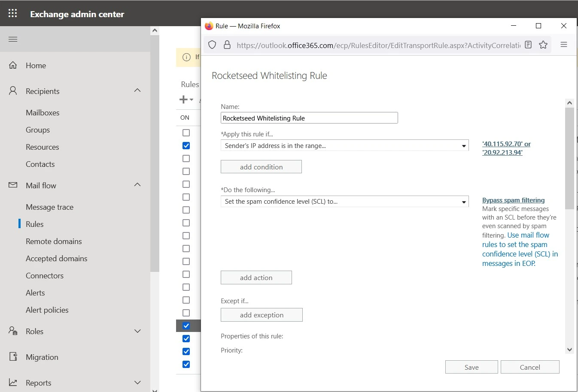The height and width of the screenshot is (392, 578).
Task: Maximize the Rule Firefox window
Action: click(x=538, y=26)
